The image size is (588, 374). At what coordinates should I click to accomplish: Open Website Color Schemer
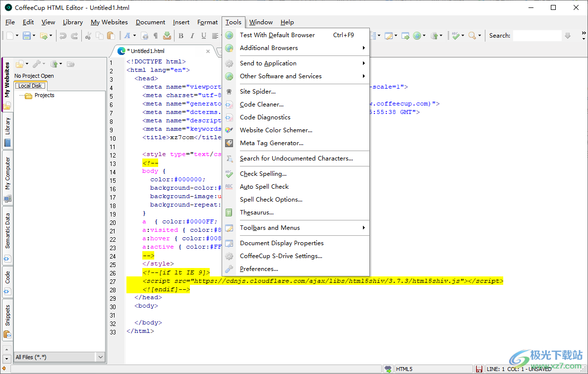tap(296, 130)
